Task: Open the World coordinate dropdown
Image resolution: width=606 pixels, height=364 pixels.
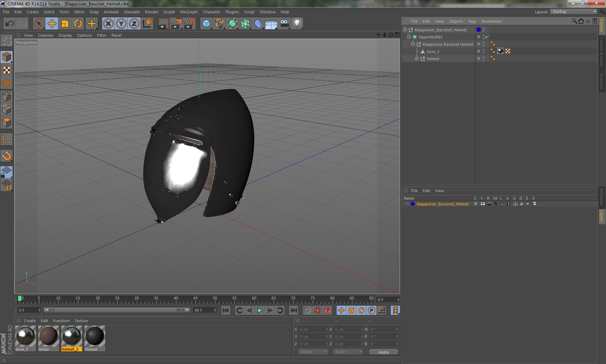Action: pos(313,352)
